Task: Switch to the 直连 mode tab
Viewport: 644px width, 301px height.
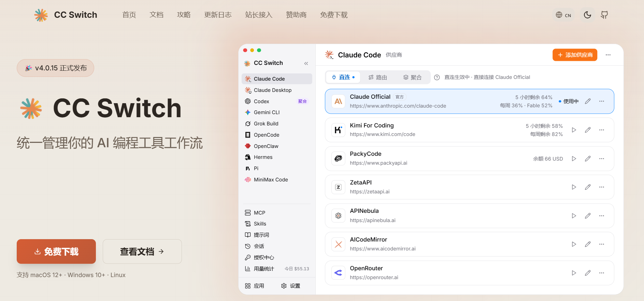Action: click(x=343, y=77)
